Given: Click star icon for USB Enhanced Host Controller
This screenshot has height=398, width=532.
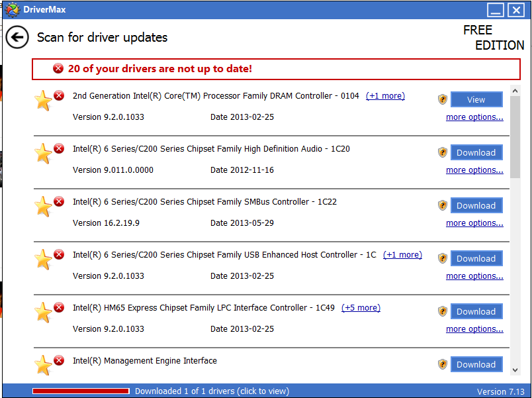Looking at the screenshot, I should pos(43,260).
